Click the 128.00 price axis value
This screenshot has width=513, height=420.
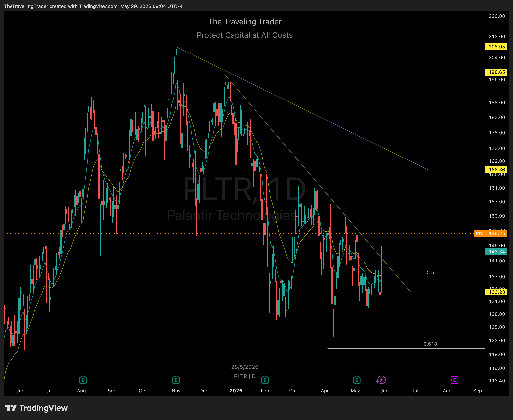pos(497,314)
